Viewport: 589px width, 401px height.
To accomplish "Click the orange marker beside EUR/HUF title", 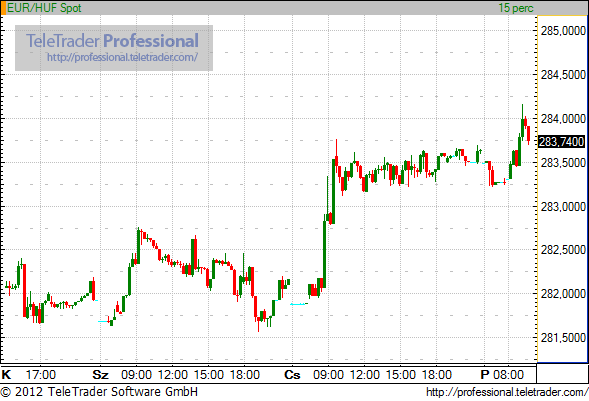I will pos(3,8).
